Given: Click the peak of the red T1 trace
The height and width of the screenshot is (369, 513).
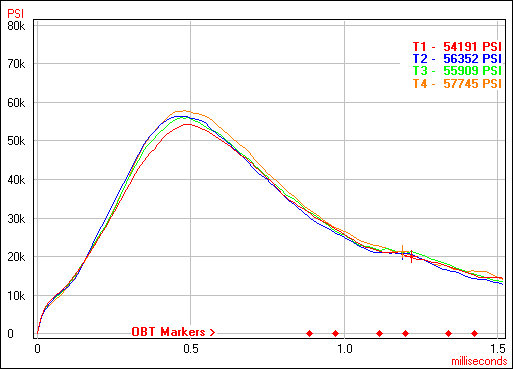Looking at the screenshot, I should [x=188, y=124].
